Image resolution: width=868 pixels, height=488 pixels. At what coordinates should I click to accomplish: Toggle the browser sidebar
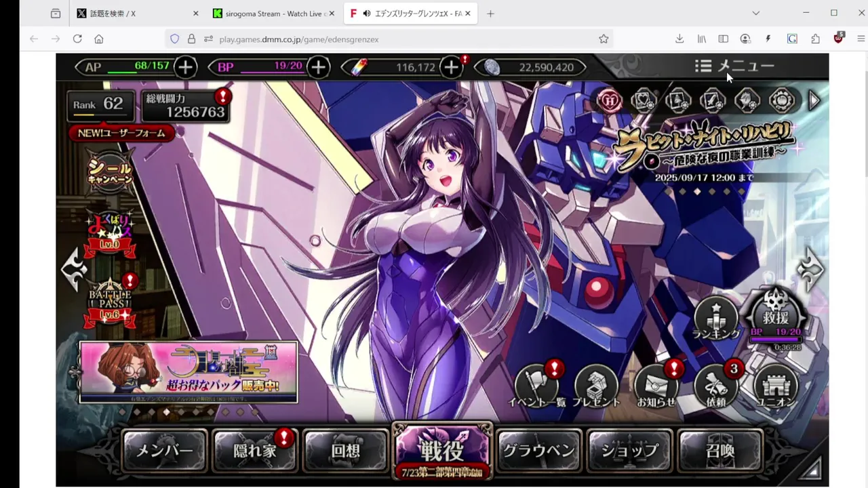coord(724,39)
